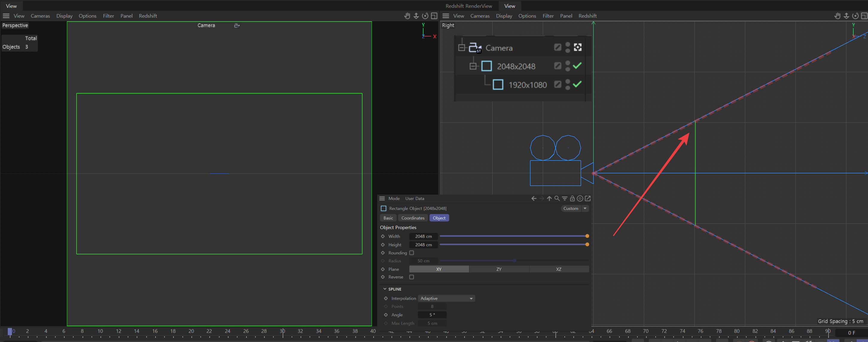
Task: Toggle green checkmark of 1920x1080 object
Action: (x=577, y=84)
